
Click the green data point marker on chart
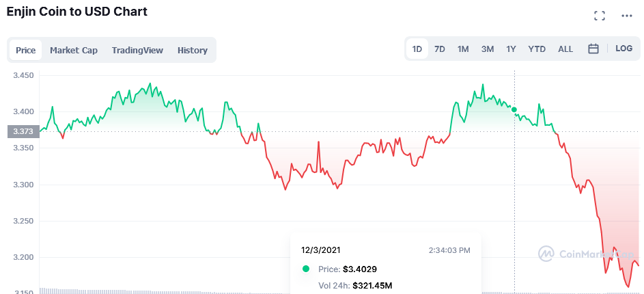514,109
